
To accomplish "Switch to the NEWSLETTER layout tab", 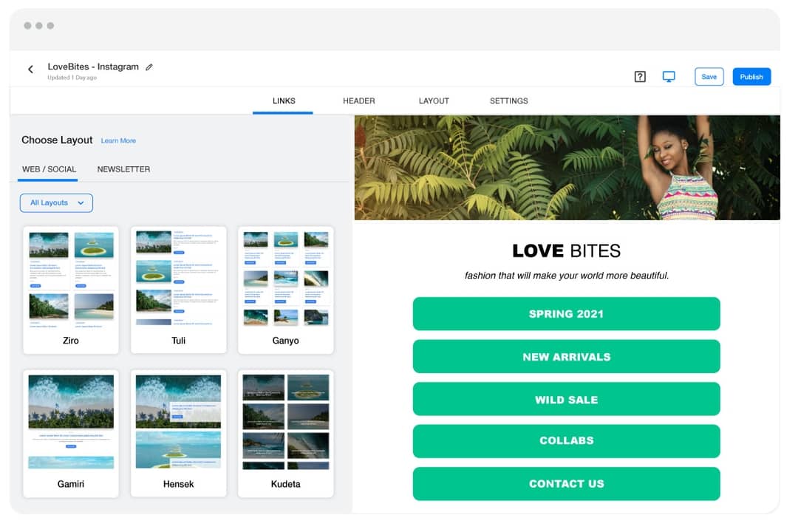I will [123, 169].
